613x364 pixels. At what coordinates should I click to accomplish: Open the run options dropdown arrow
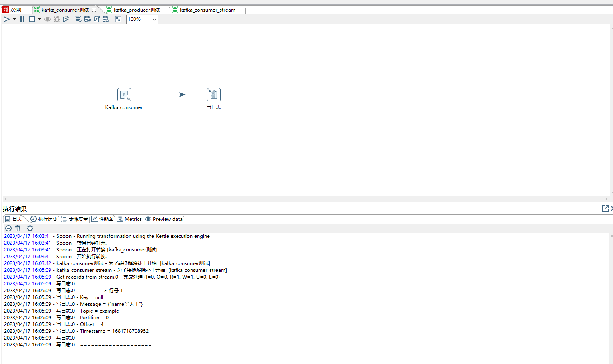14,19
